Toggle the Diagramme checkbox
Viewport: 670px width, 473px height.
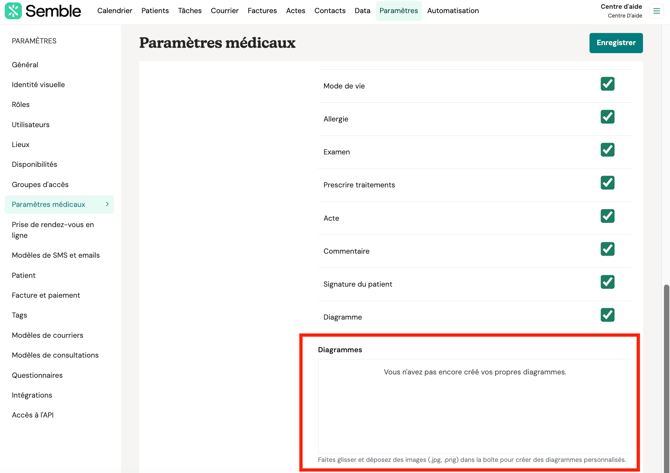pos(607,315)
